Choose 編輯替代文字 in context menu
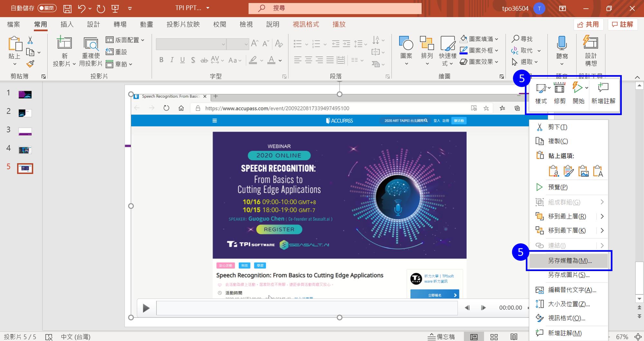644x341 pixels. click(x=569, y=290)
